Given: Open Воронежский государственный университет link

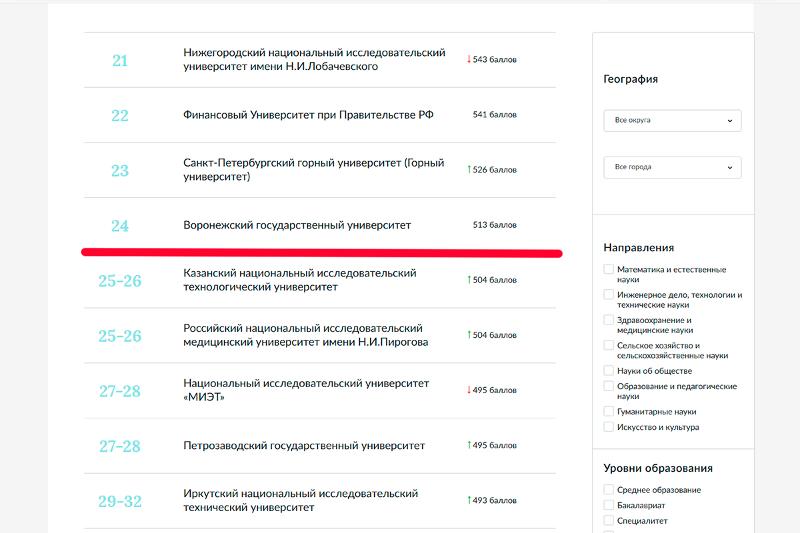Looking at the screenshot, I should pos(297,225).
